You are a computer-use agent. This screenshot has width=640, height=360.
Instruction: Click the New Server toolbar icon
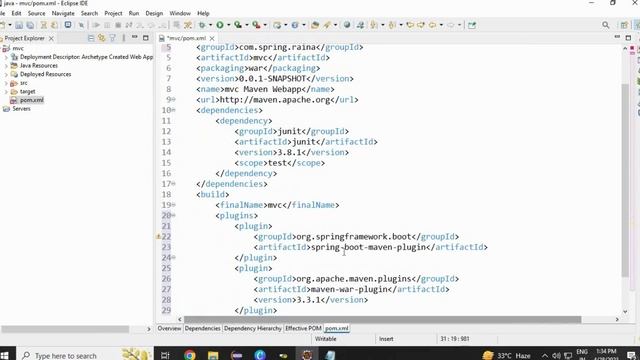277,25
